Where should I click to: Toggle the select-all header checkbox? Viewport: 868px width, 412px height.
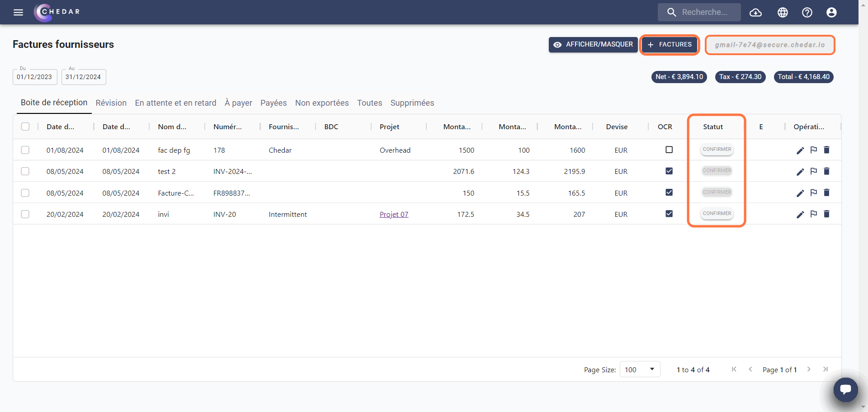(x=25, y=126)
